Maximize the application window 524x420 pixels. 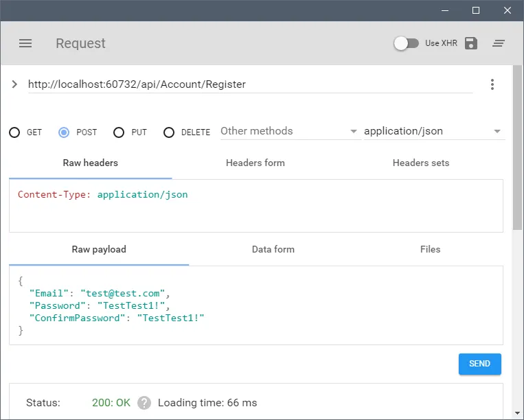tap(476, 11)
